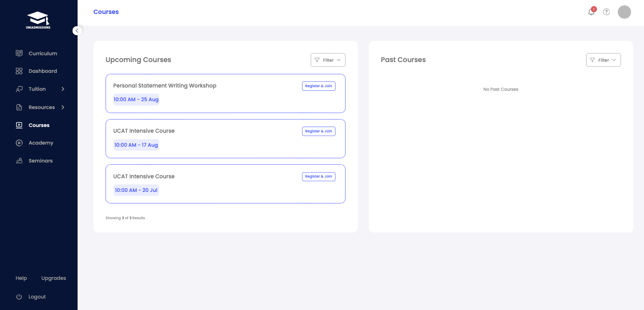The width and height of the screenshot is (644, 310).
Task: Go to Curriculum in the sidebar
Action: (43, 53)
